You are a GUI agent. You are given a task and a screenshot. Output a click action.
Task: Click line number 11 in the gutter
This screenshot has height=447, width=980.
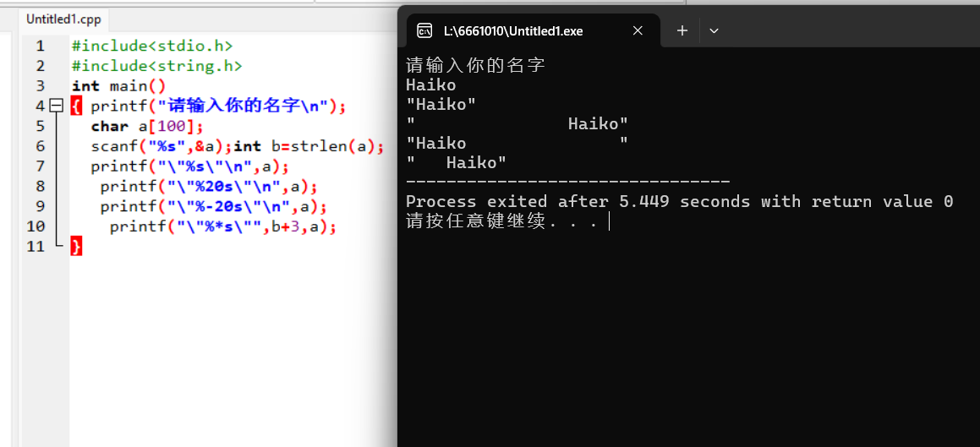coord(36,246)
